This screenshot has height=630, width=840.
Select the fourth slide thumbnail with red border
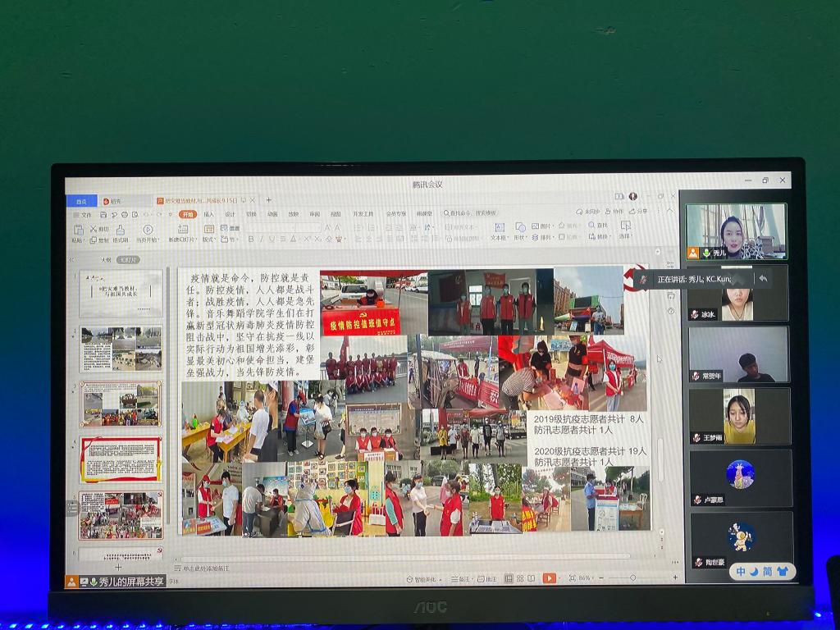click(x=121, y=459)
